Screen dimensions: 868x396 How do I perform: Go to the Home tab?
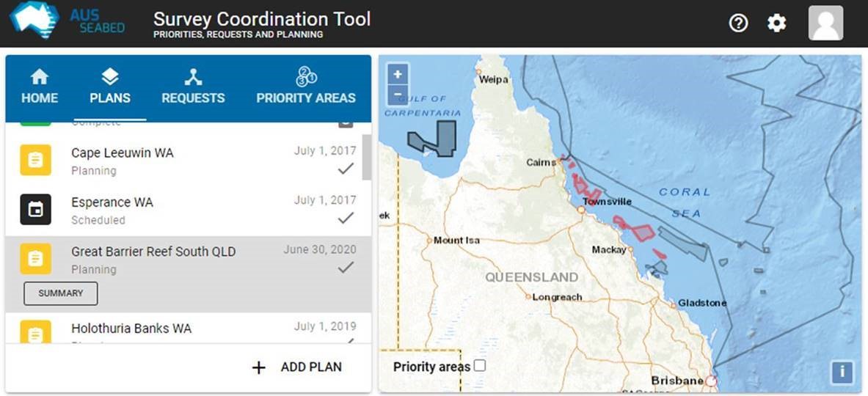click(40, 87)
